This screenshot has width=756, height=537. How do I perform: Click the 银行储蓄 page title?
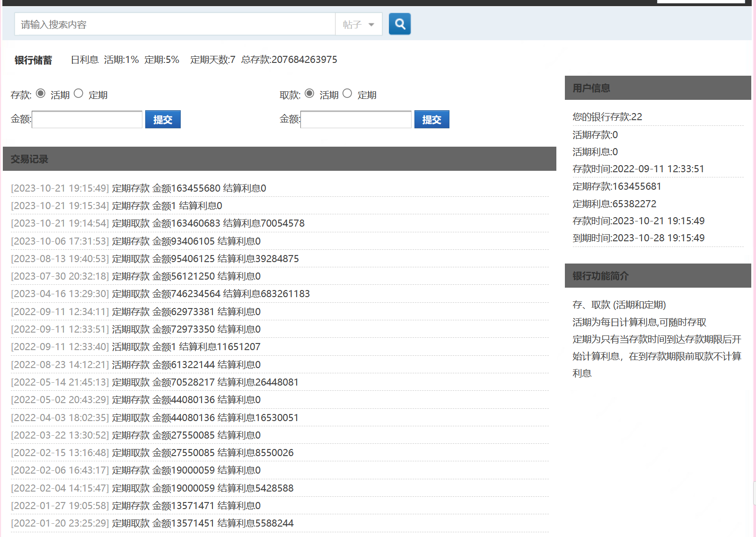pos(33,60)
